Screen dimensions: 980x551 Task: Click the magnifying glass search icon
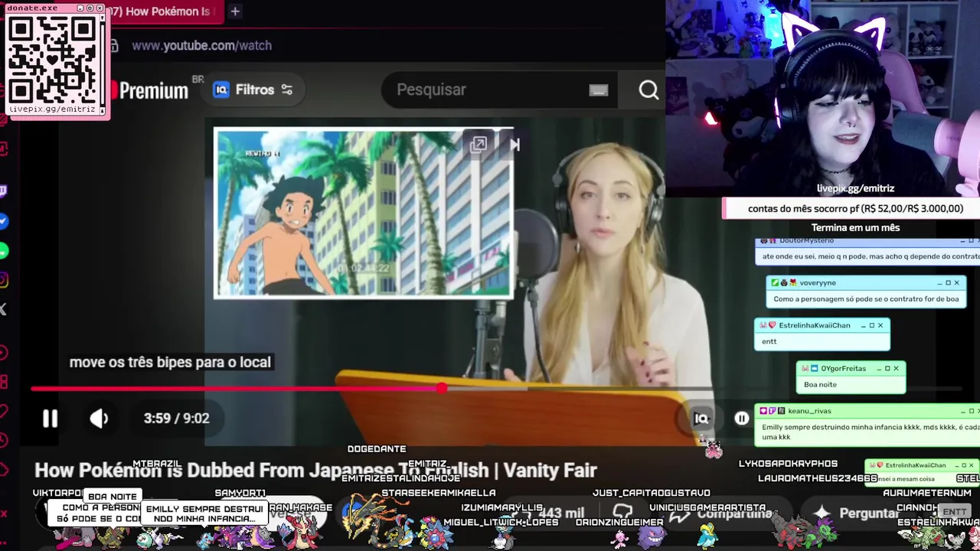(x=648, y=90)
